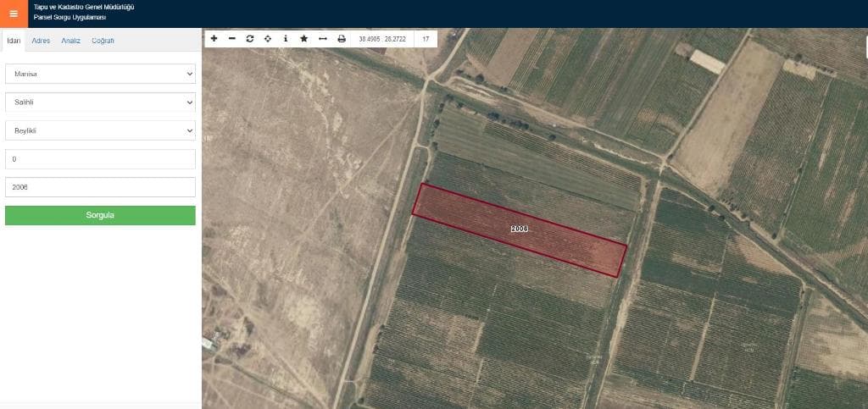This screenshot has height=409, width=868.
Task: Open the Analiz tab
Action: coord(70,41)
